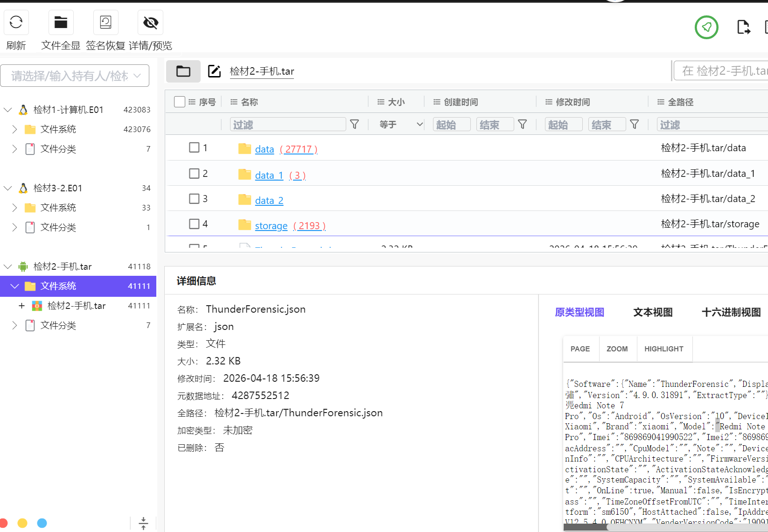Collapse the highlighted 文件系统 node

[14, 286]
